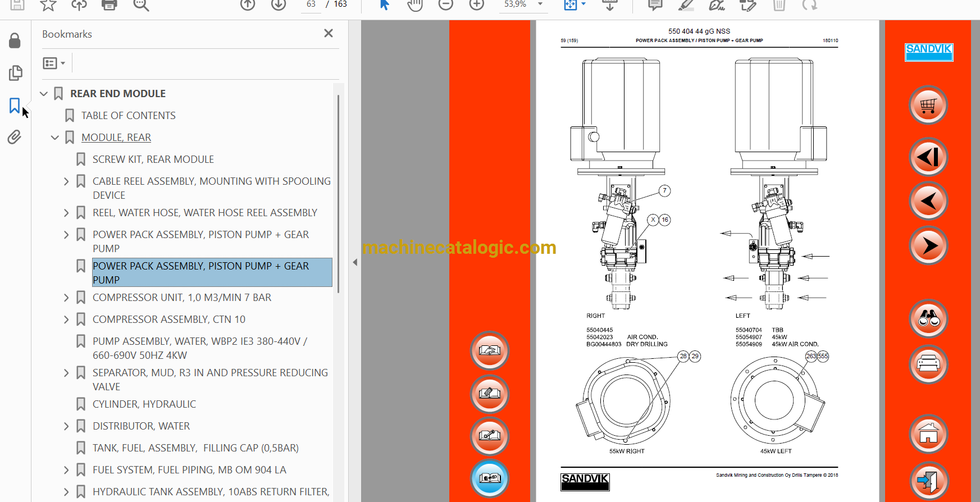This screenshot has width=980, height=502.
Task: Activate the hand pan tool
Action: (415, 4)
